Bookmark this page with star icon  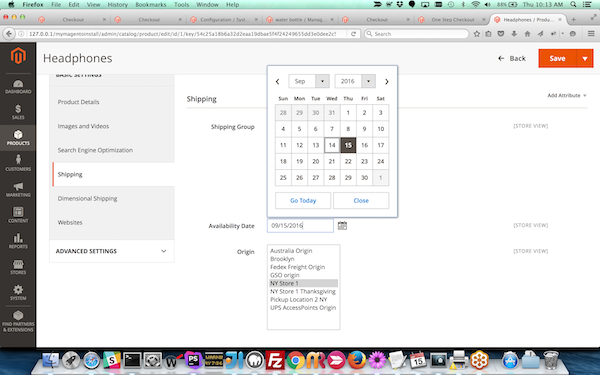click(476, 34)
